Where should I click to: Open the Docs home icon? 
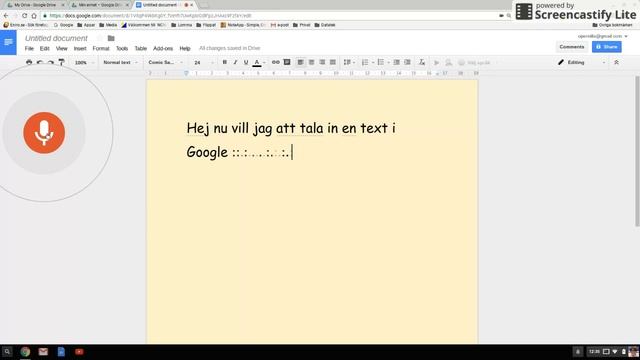point(8,42)
